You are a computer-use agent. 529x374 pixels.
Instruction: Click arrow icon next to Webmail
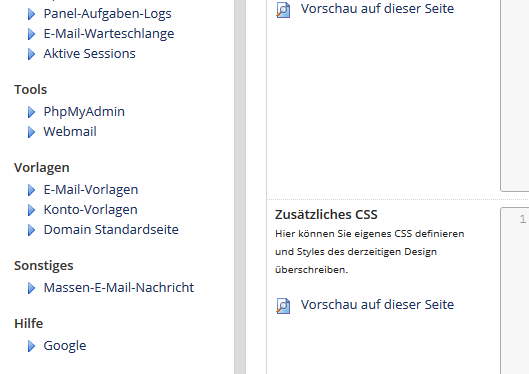[x=31, y=132]
